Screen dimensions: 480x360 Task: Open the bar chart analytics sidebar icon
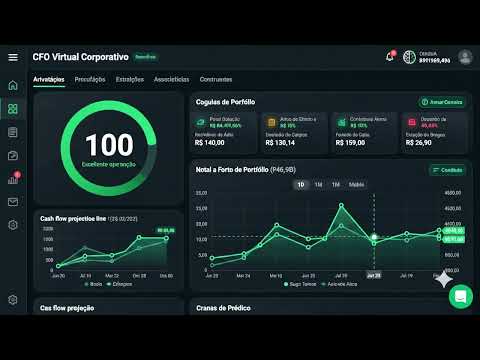(13, 179)
